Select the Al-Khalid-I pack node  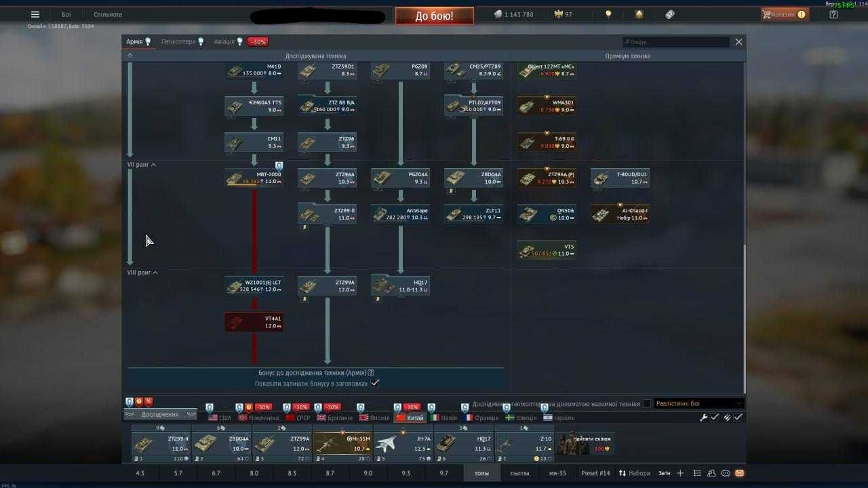[x=620, y=214]
